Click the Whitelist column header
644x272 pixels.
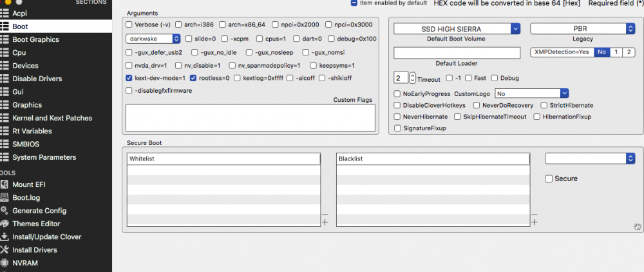click(x=223, y=159)
